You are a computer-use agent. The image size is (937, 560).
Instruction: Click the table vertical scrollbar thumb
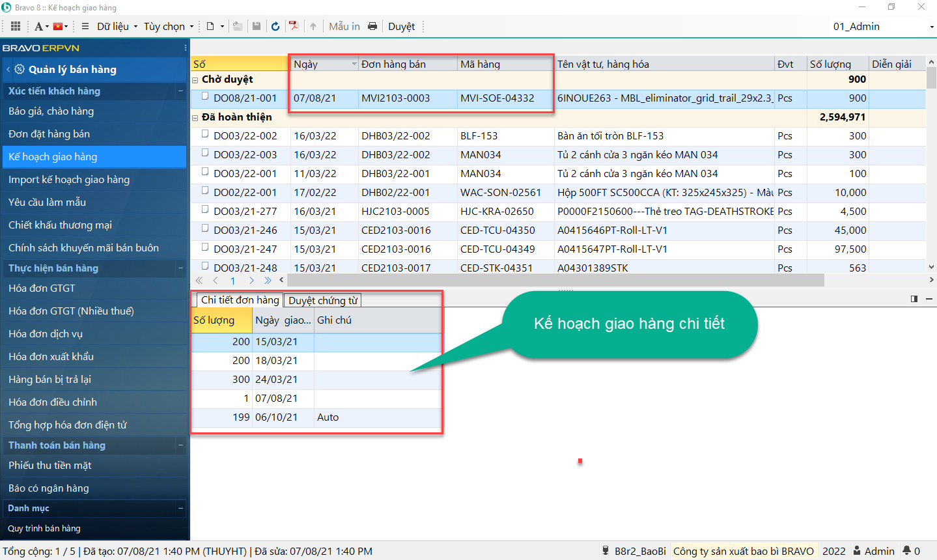pos(931,77)
